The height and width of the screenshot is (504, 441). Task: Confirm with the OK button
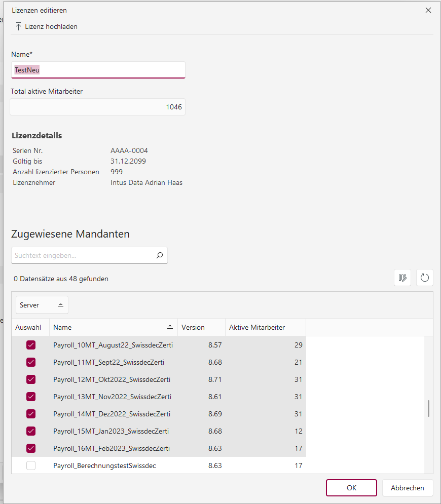click(351, 488)
